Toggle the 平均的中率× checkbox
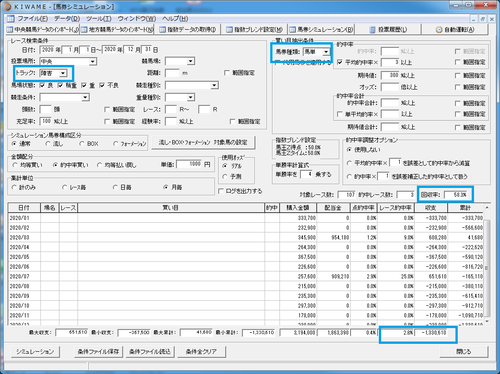Screen dimensions: 500x374 click(340, 62)
